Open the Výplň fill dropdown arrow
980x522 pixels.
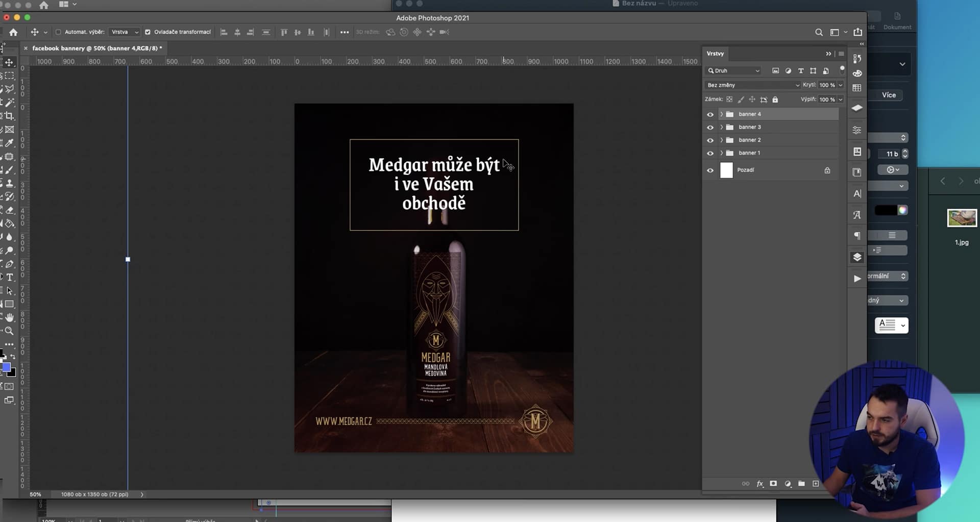[x=840, y=100]
